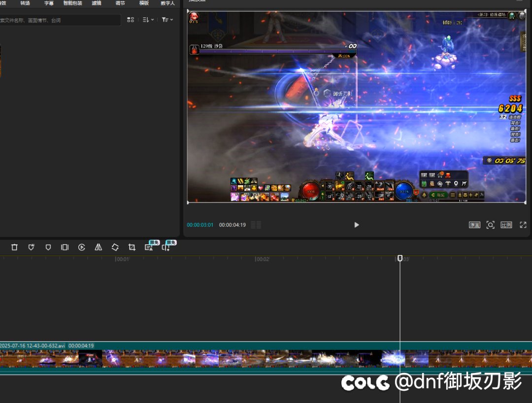Open the media filter dropdown
532x403 pixels.
click(167, 20)
